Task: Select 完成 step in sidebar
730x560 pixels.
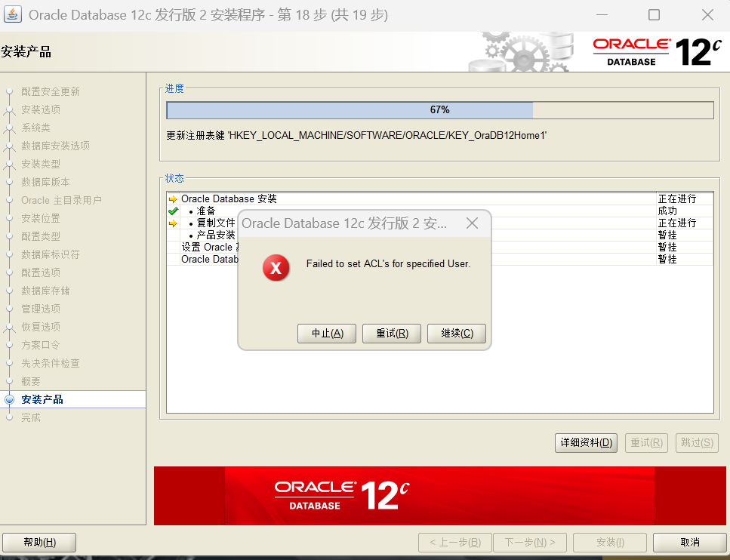Action: coord(31,417)
